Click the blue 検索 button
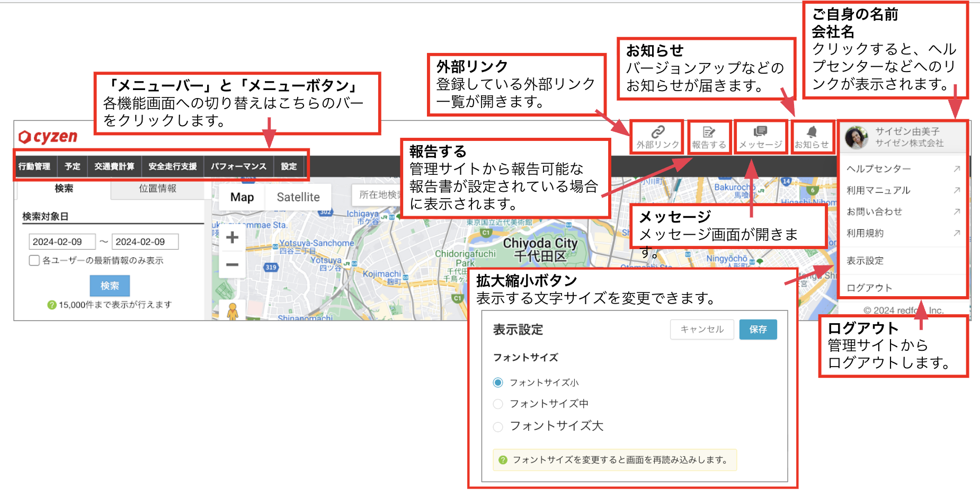 coord(110,286)
